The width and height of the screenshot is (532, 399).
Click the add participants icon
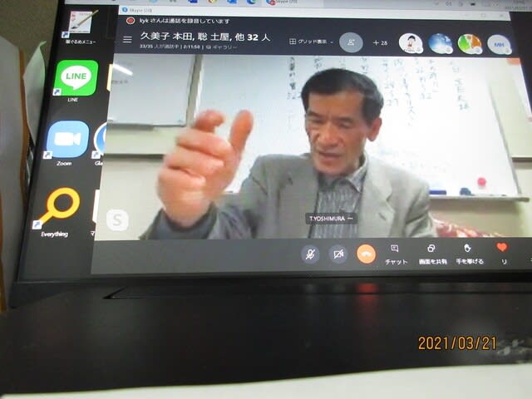[351, 42]
